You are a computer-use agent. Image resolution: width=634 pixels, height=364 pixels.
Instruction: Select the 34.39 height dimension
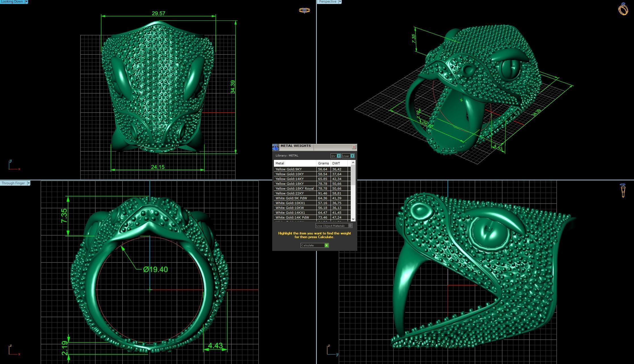(x=233, y=87)
